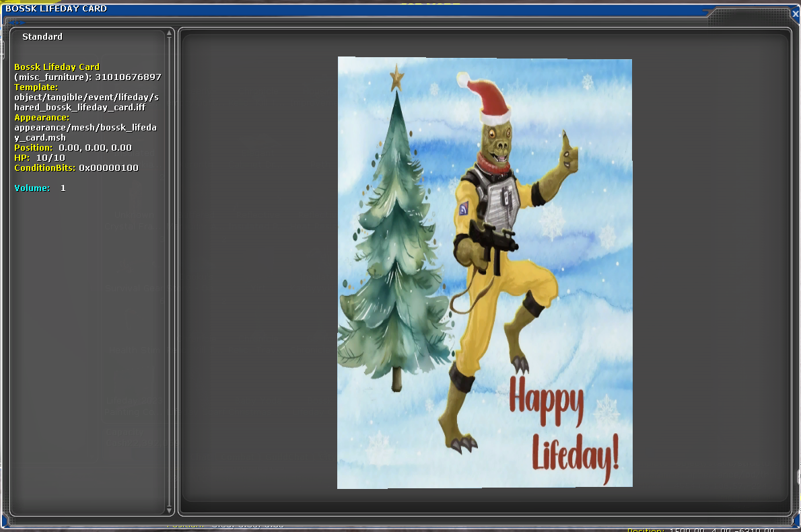
Task: Click the Template label
Action: pyautogui.click(x=36, y=87)
